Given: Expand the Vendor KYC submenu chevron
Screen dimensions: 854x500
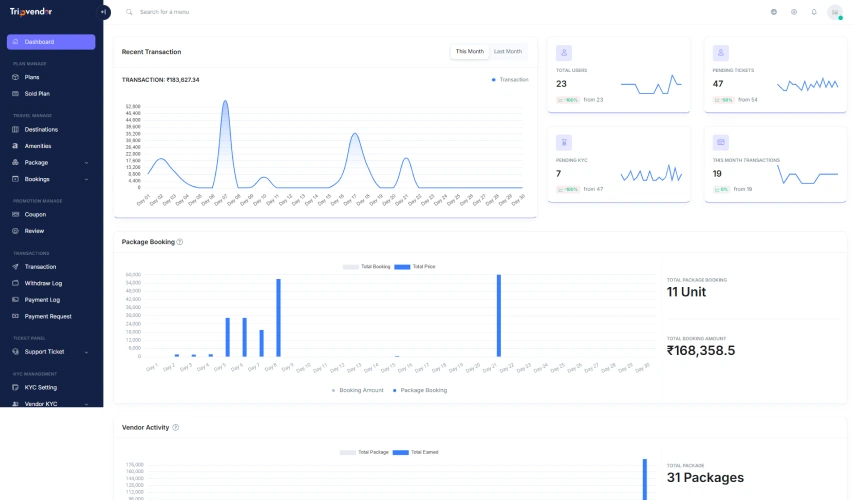Looking at the screenshot, I should [x=87, y=404].
